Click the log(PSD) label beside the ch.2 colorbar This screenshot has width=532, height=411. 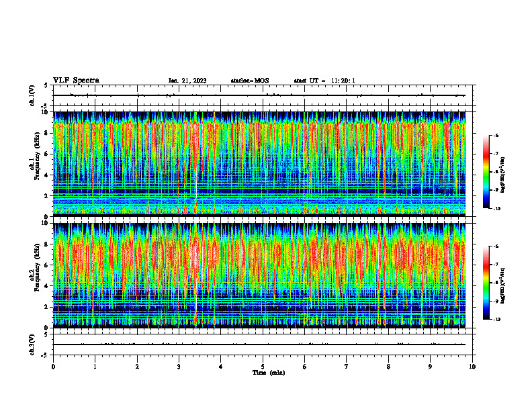point(503,285)
